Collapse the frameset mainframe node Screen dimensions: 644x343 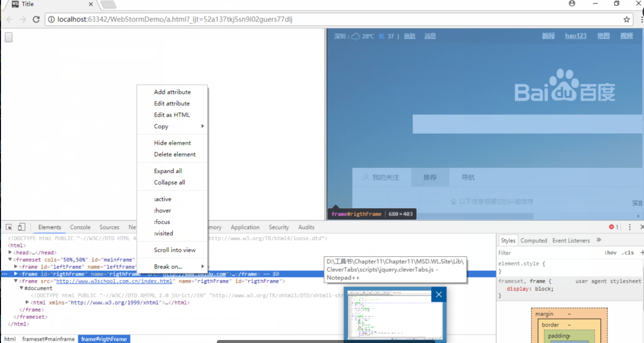point(10,259)
